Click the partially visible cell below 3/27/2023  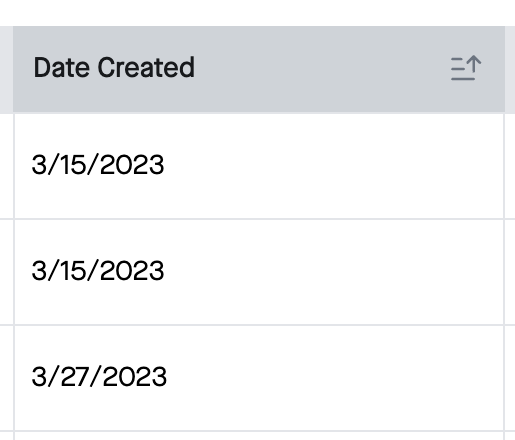[259, 436]
